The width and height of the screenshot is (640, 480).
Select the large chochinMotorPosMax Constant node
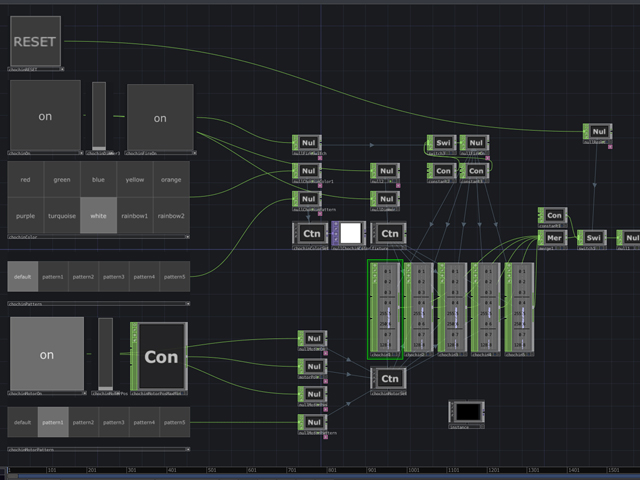[x=159, y=356]
